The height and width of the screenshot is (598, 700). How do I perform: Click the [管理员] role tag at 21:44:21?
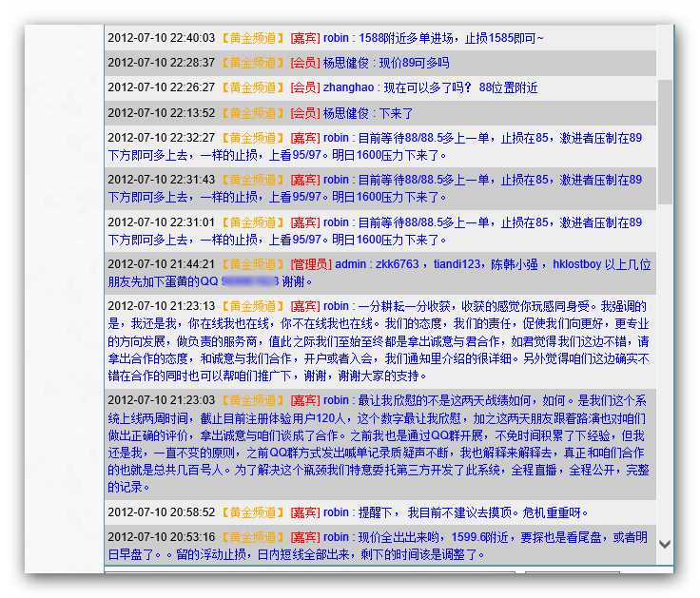click(310, 264)
